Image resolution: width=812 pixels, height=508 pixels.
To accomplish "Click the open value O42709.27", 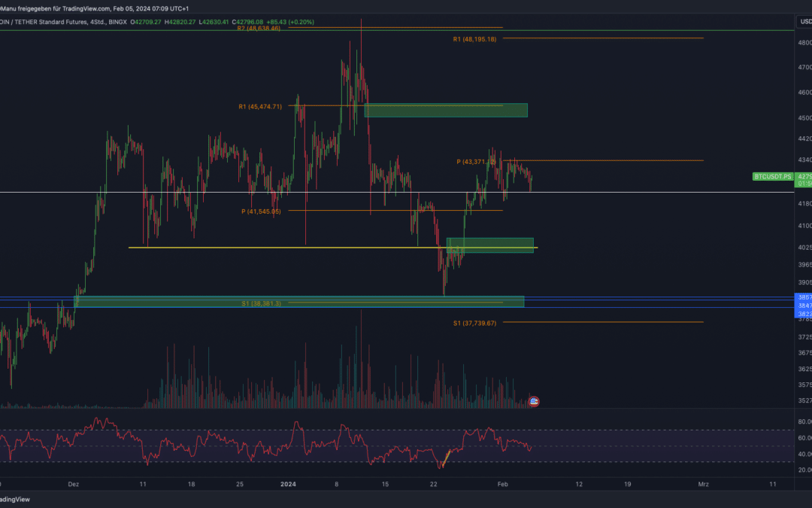I will click(x=146, y=23).
